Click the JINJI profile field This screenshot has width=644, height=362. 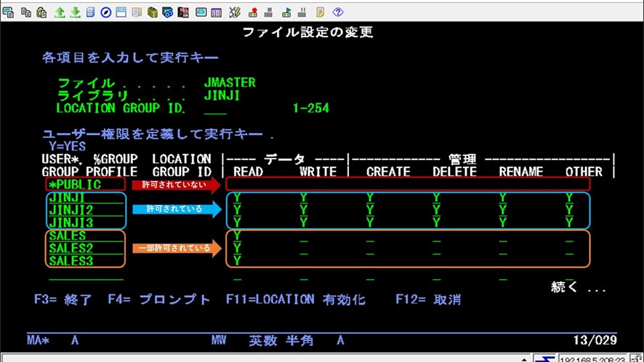click(86, 198)
